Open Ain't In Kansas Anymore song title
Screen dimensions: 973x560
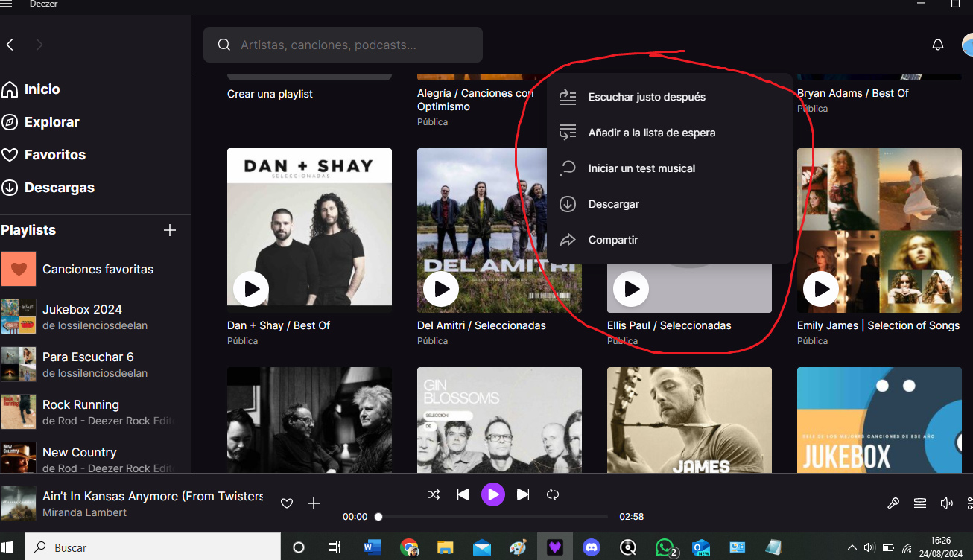153,497
